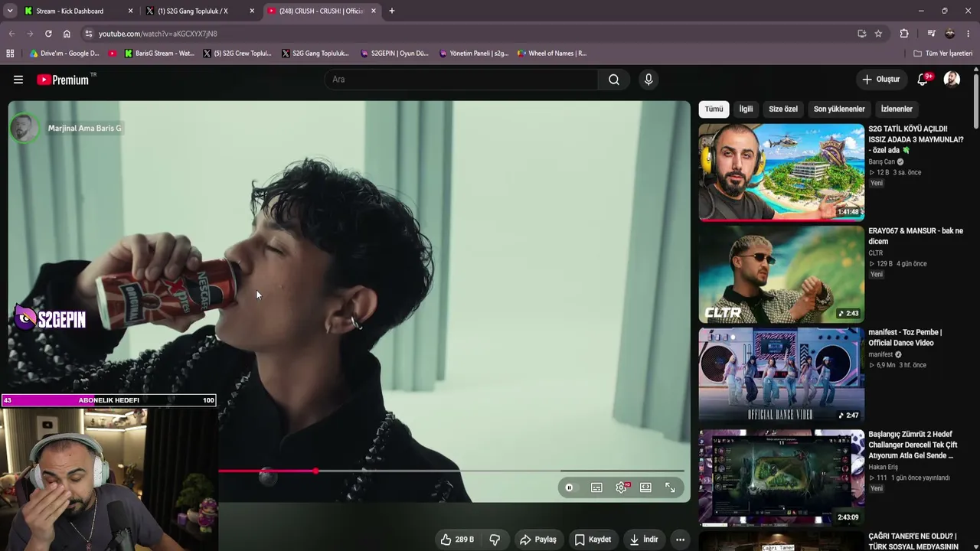Image resolution: width=980 pixels, height=551 pixels.
Task: Open a new browser tab
Action: tap(392, 11)
